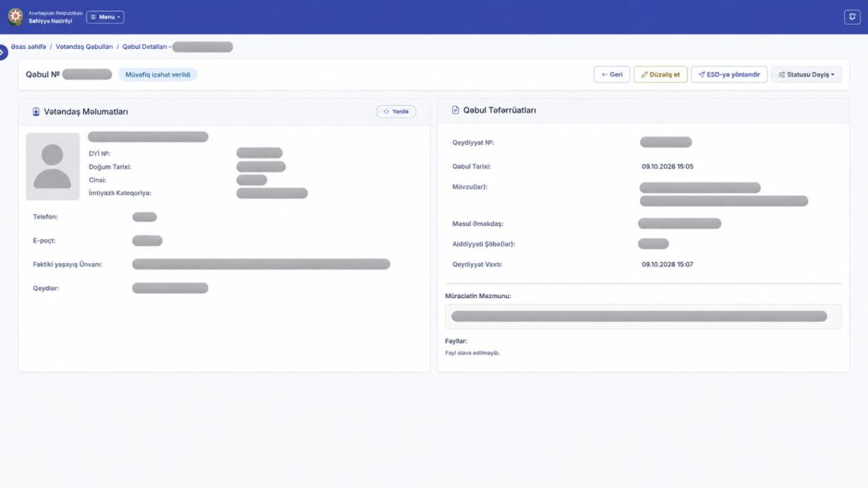The image size is (868, 488).
Task: Click the Yenilə refresh button
Action: pyautogui.click(x=396, y=111)
